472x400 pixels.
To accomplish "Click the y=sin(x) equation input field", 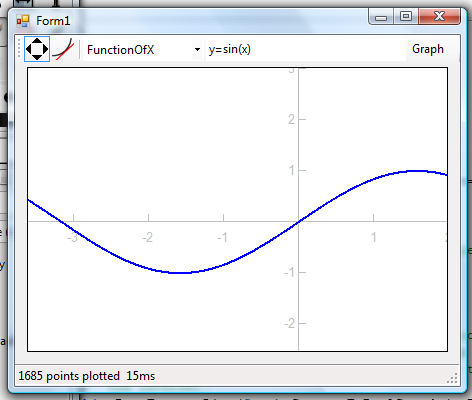I will coord(306,49).
